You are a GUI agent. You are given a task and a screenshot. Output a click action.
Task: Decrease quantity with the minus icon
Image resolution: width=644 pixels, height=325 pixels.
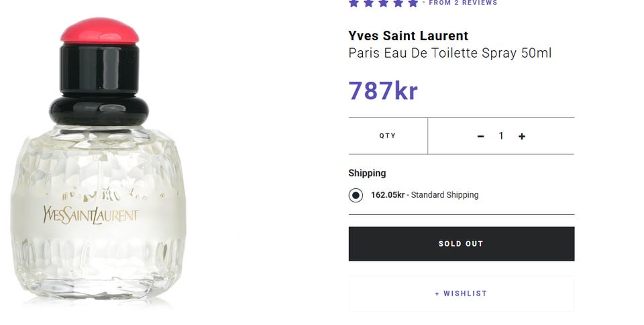(480, 136)
